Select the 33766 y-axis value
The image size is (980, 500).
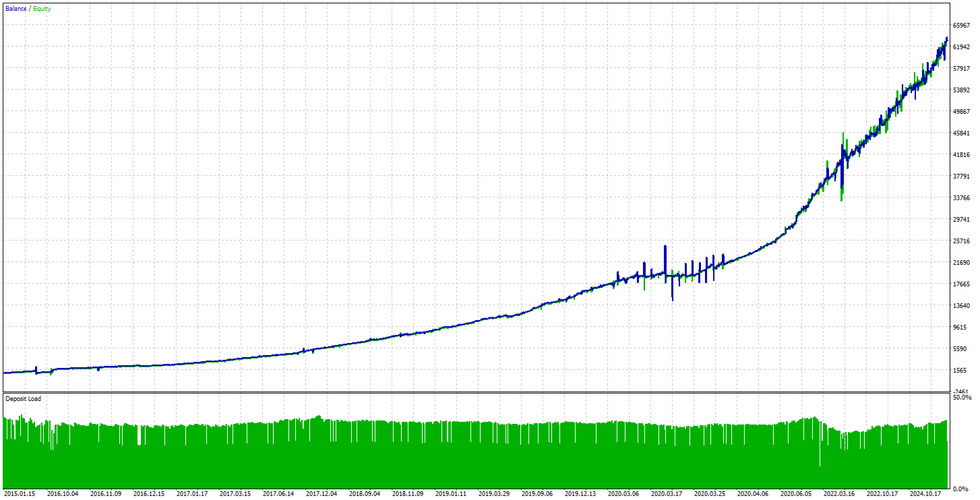pyautogui.click(x=961, y=197)
